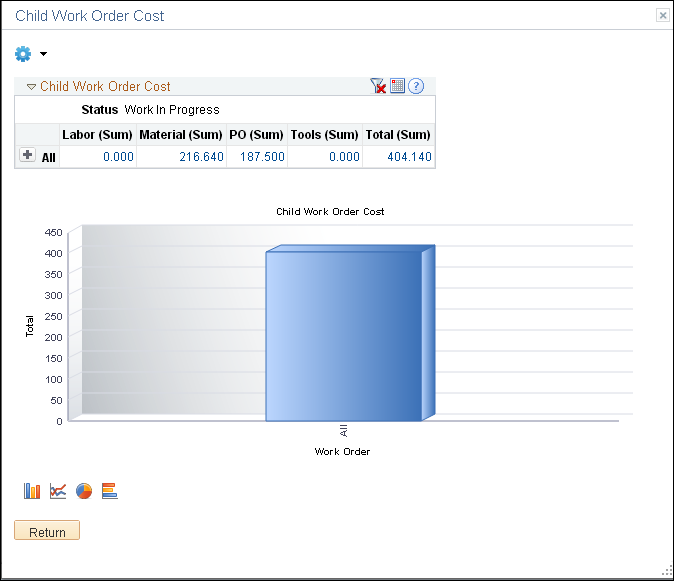Click the Tools (Sum) column header

click(325, 135)
